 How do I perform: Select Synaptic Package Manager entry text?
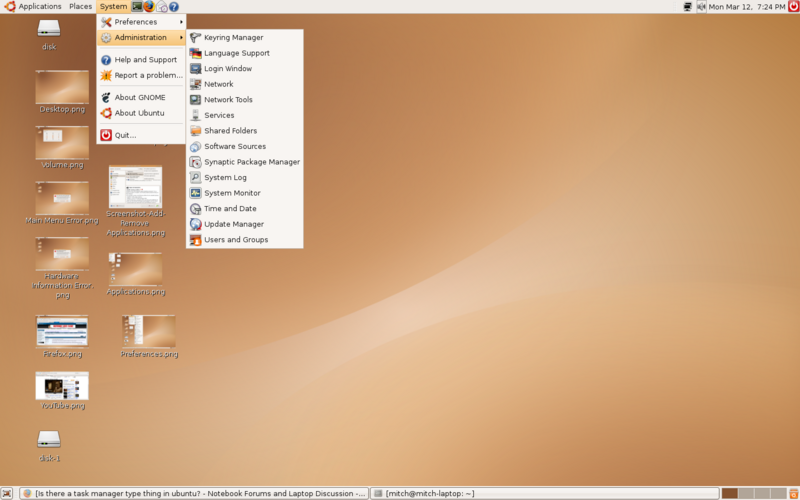pos(252,162)
